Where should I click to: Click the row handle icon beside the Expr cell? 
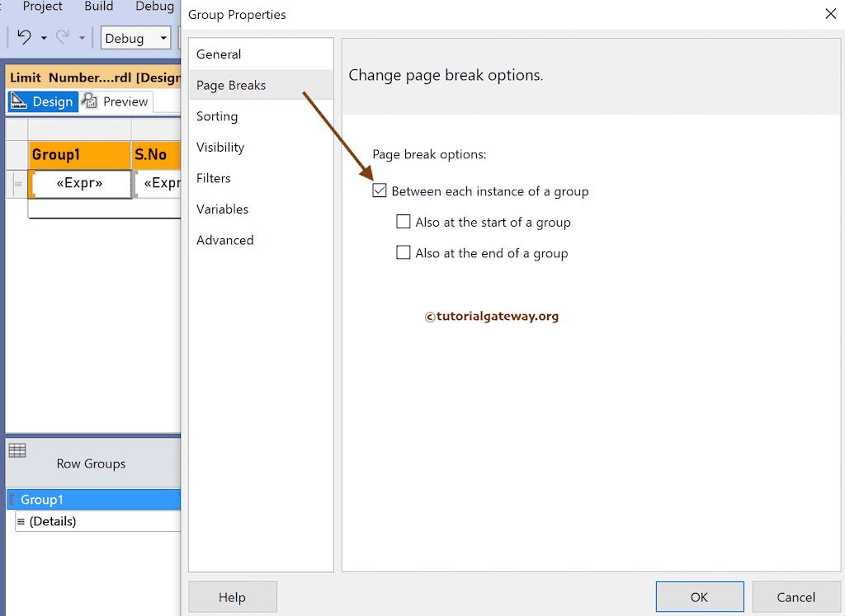tap(18, 183)
